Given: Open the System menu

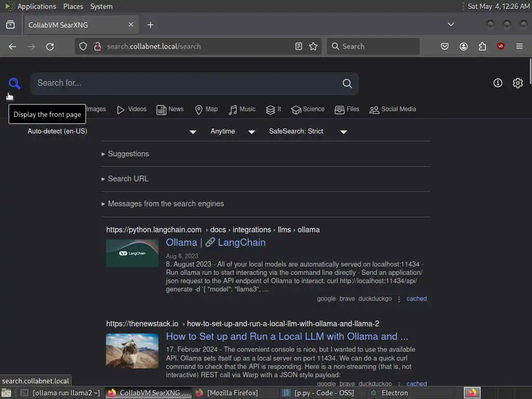Looking at the screenshot, I should click(x=101, y=6).
